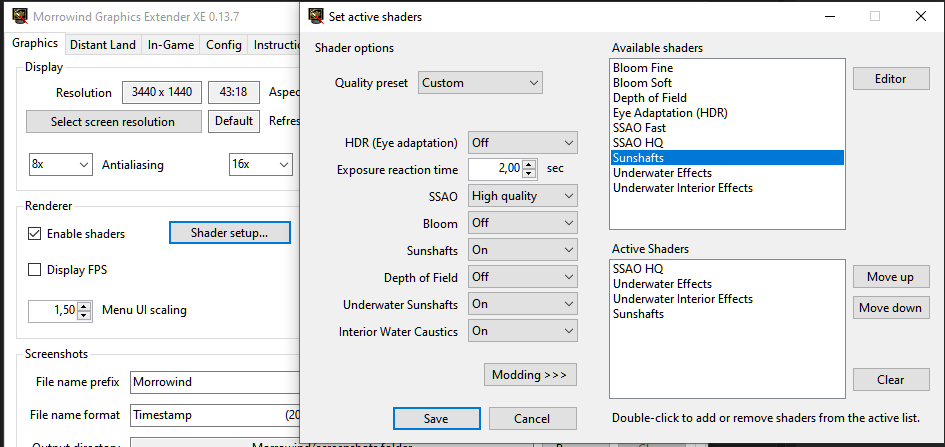Open the Quality preset dropdown
This screenshot has height=447, width=945.
(x=480, y=83)
